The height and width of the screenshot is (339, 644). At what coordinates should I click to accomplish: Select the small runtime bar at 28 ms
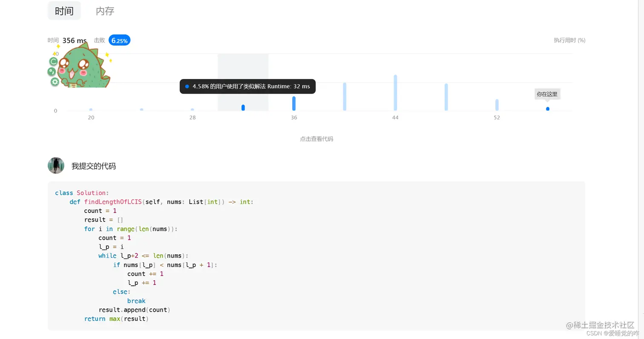[x=193, y=109]
